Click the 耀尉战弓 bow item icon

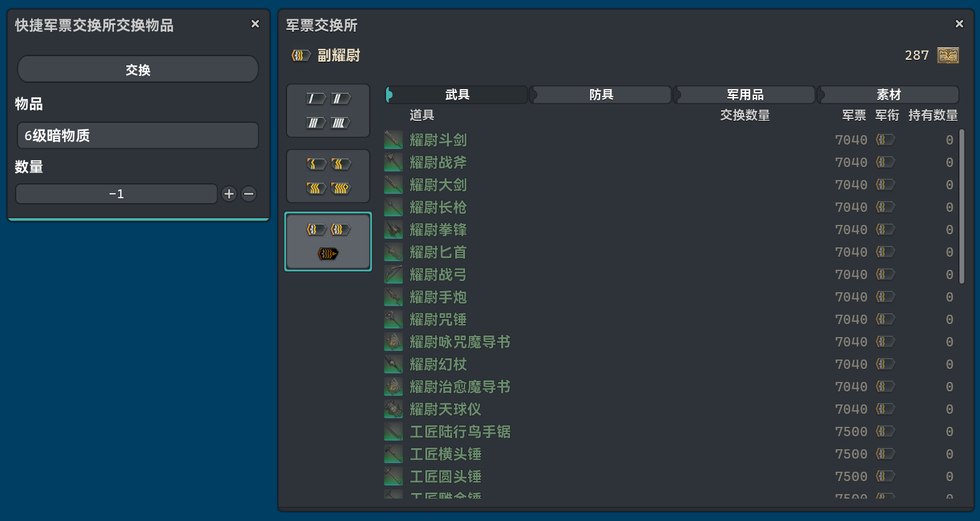(393, 274)
